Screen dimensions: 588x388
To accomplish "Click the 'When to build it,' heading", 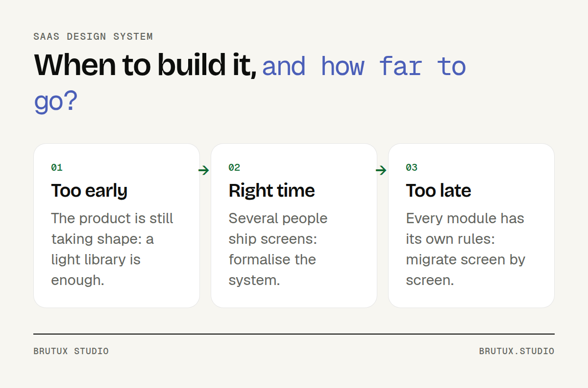I will pos(145,65).
